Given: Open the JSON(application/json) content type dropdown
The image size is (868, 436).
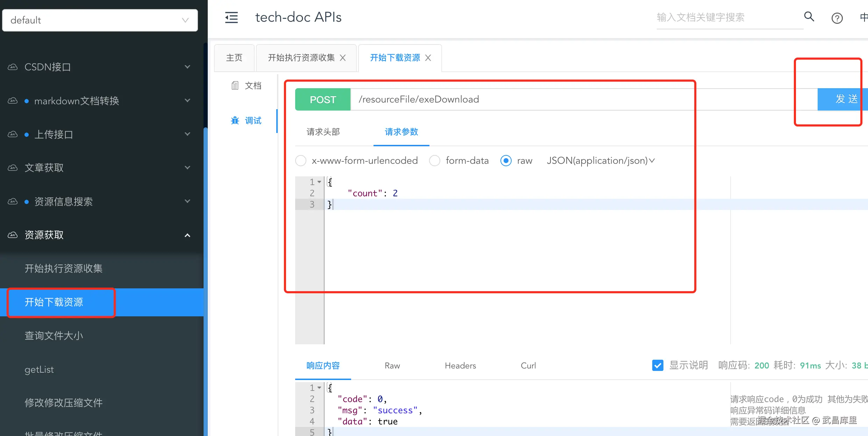Looking at the screenshot, I should (x=600, y=161).
